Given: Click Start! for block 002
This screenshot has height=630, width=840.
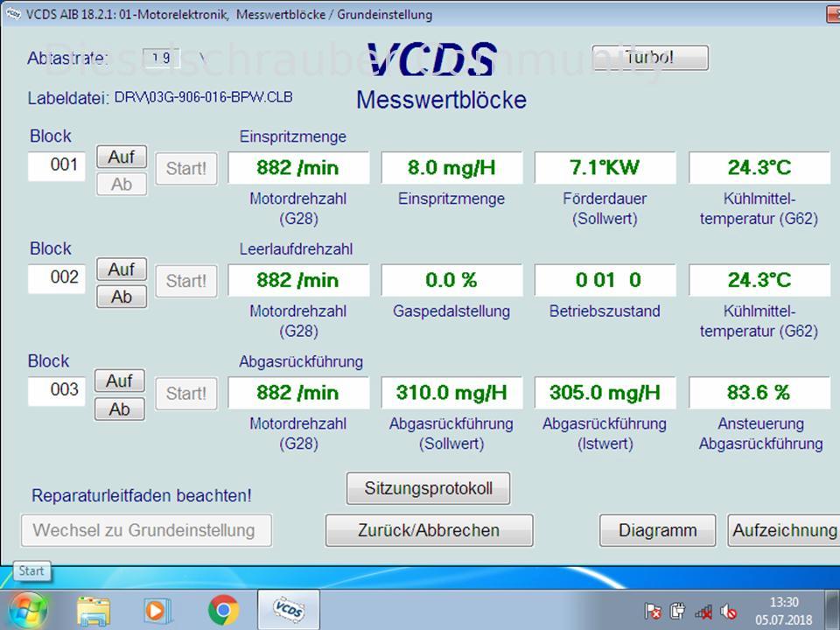Looking at the screenshot, I should [x=185, y=281].
